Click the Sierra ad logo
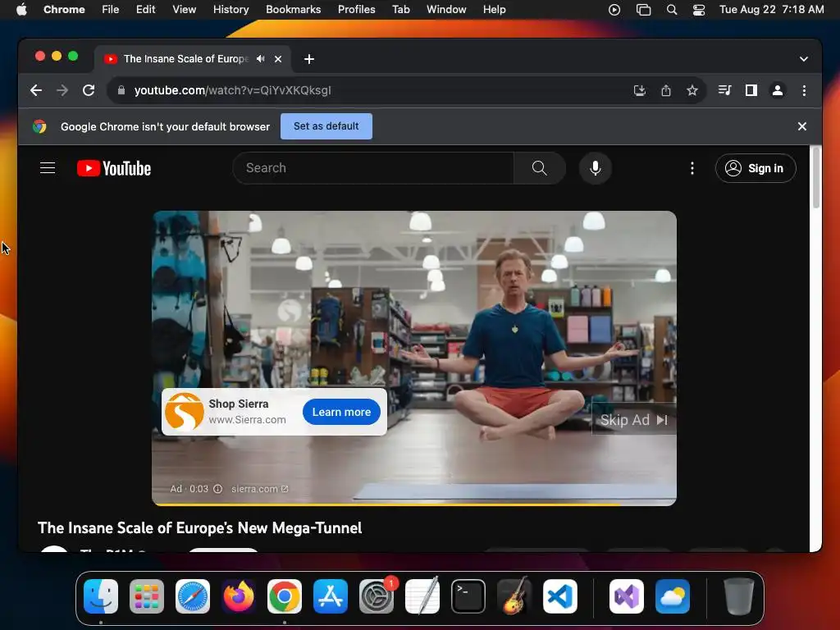 click(184, 412)
